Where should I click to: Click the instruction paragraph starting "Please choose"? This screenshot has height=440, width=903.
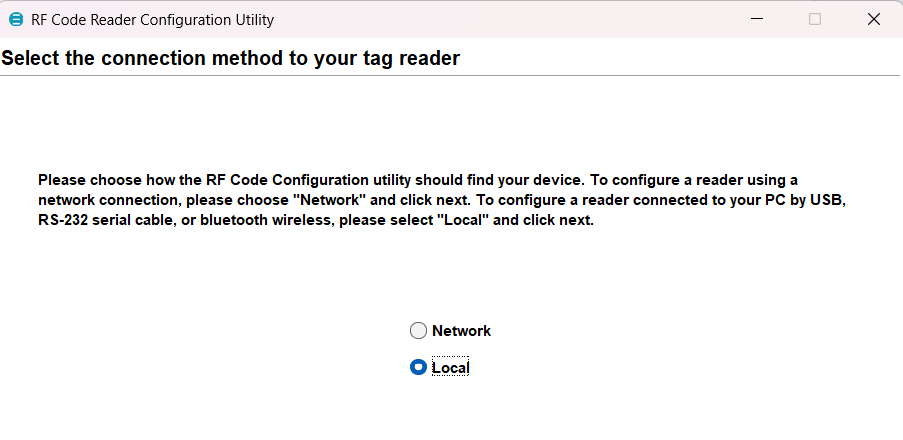click(x=440, y=200)
